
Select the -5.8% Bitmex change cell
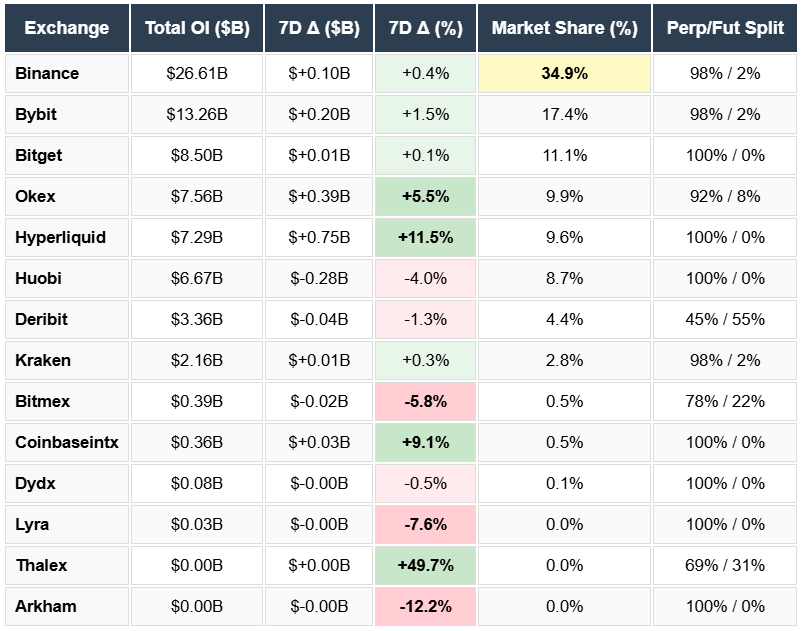pyautogui.click(x=425, y=402)
